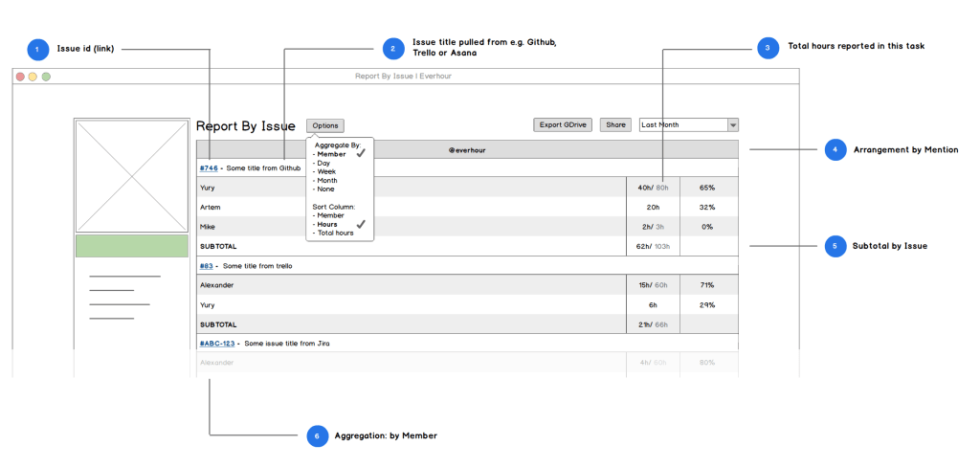Click annotation marker number 5
Screen dimensions: 980x468
coord(835,246)
